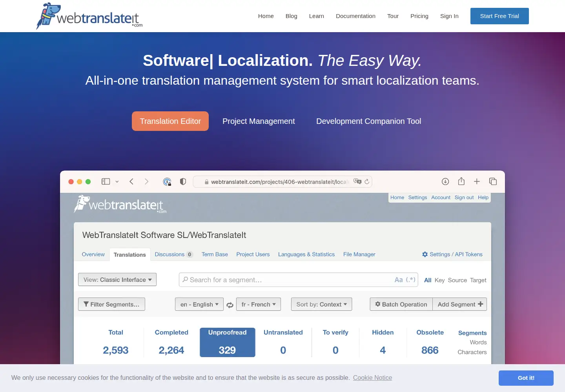Toggle case-sensitive Aa search option
Viewport: 565px width, 392px height.
(x=399, y=280)
